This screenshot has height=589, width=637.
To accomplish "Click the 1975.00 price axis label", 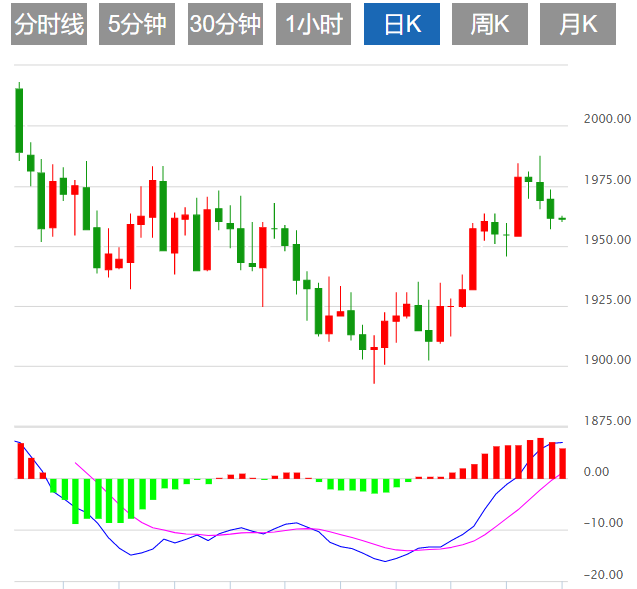I will (607, 180).
